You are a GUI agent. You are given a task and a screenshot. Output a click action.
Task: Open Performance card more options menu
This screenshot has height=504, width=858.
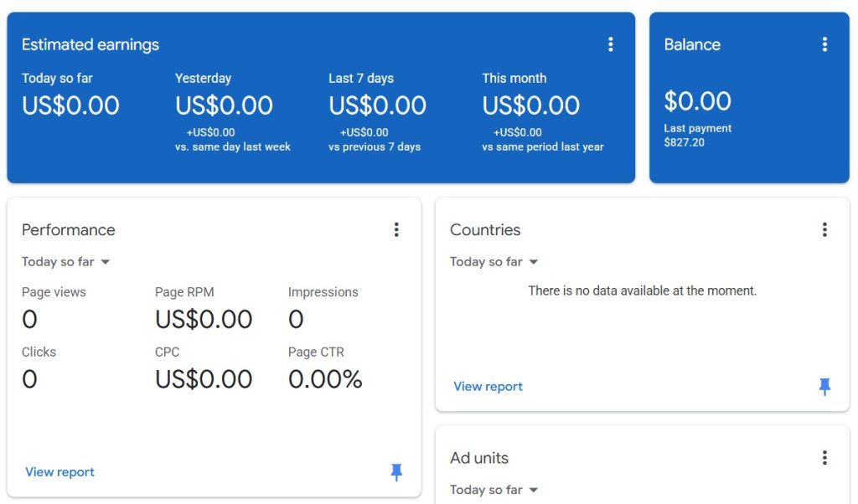396,229
